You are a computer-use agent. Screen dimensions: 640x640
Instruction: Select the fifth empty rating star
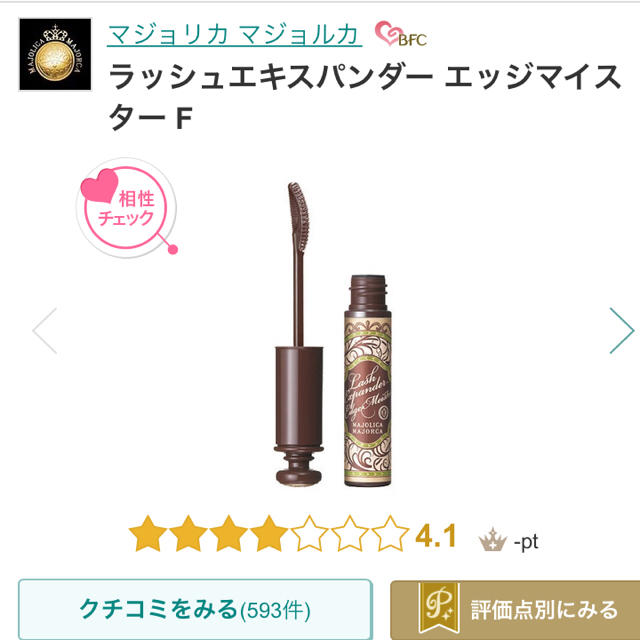(x=310, y=533)
